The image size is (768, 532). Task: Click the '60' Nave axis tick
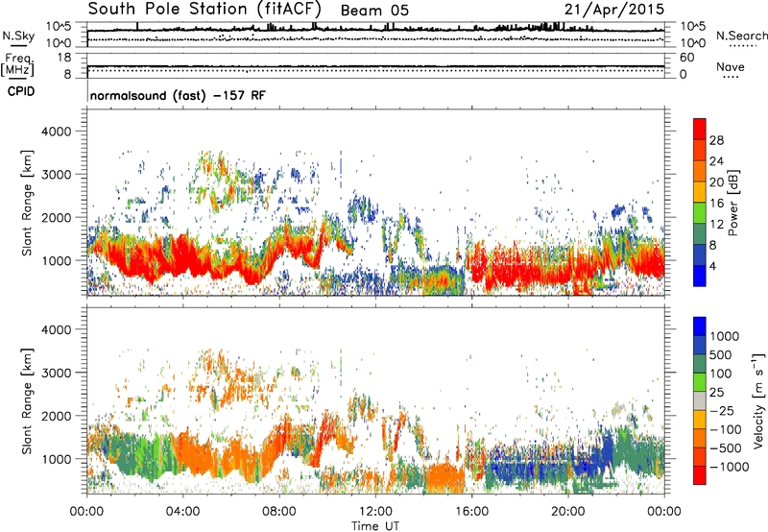click(686, 58)
